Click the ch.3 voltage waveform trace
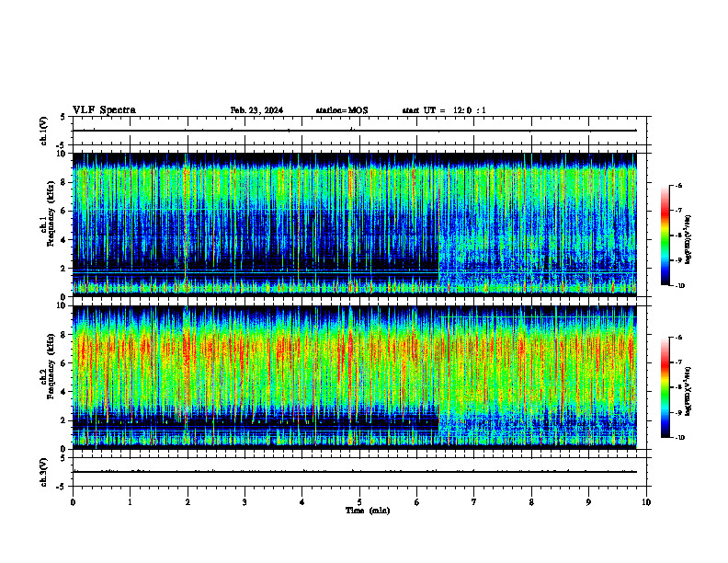The height and width of the screenshot is (563, 728). coord(354,472)
